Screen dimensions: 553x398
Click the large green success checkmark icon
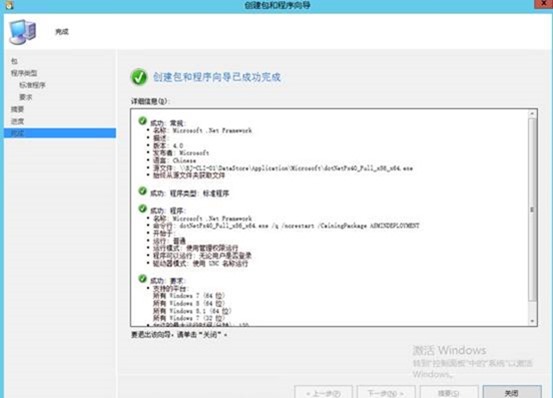[x=139, y=76]
